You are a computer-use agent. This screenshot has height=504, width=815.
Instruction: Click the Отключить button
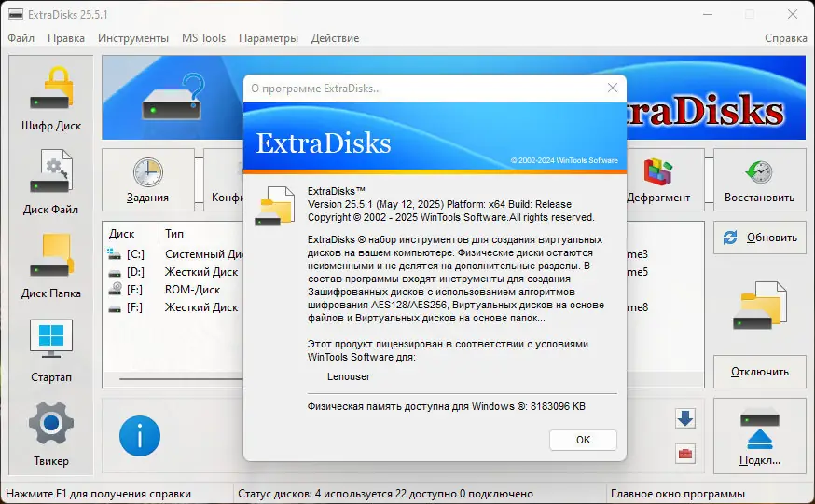tap(759, 372)
